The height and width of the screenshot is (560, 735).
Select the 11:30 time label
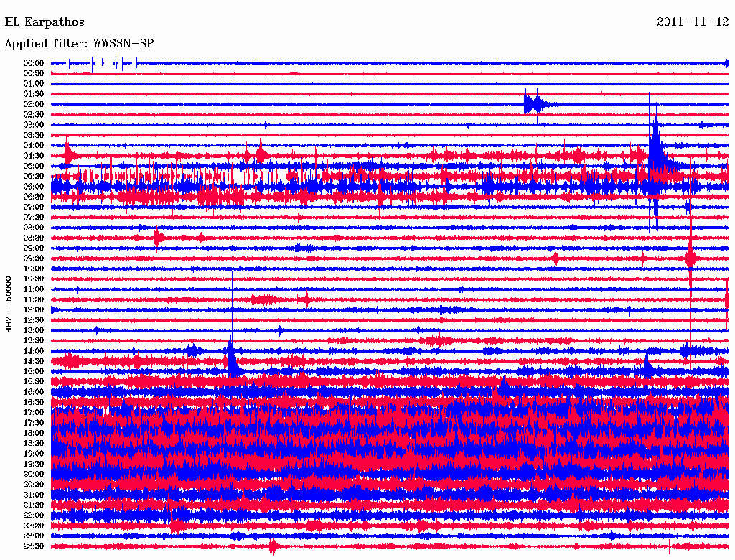[x=34, y=299]
